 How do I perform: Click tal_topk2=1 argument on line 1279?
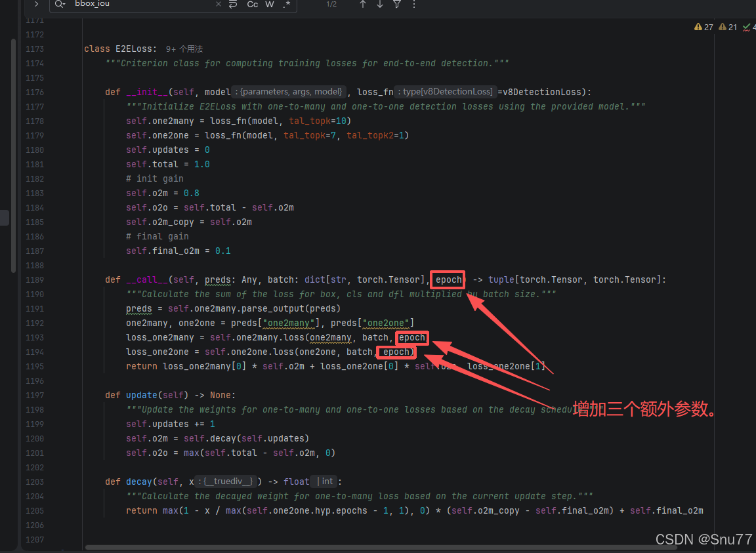tap(375, 135)
